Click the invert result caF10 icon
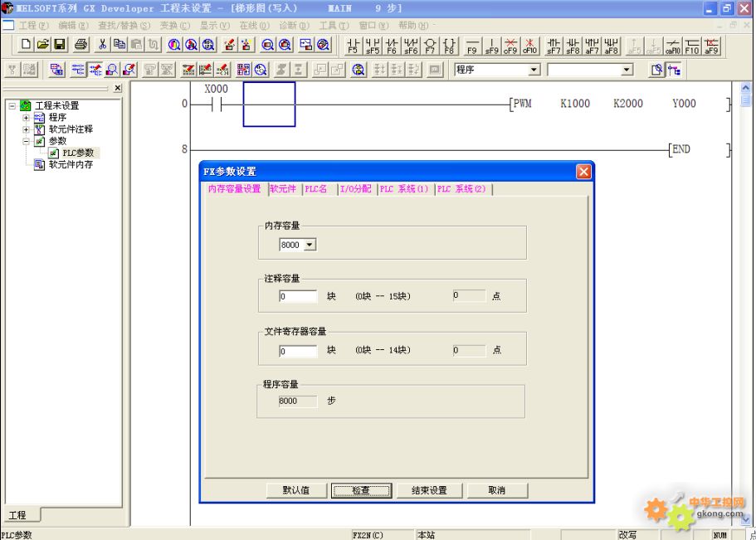 click(672, 46)
